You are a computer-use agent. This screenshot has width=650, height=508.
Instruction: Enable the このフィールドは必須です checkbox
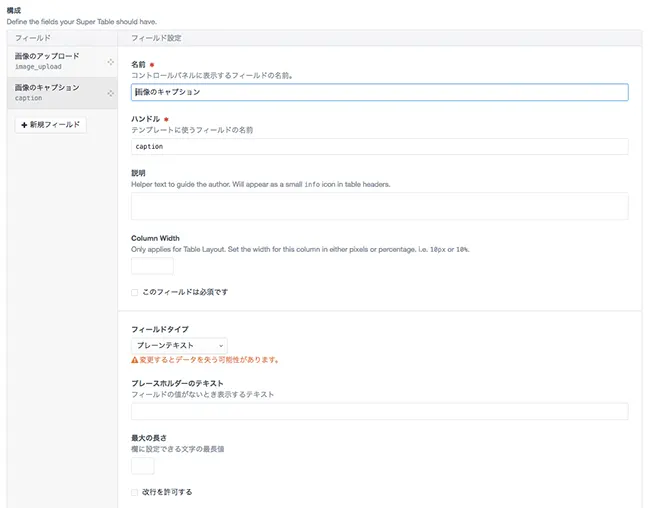coord(135,292)
